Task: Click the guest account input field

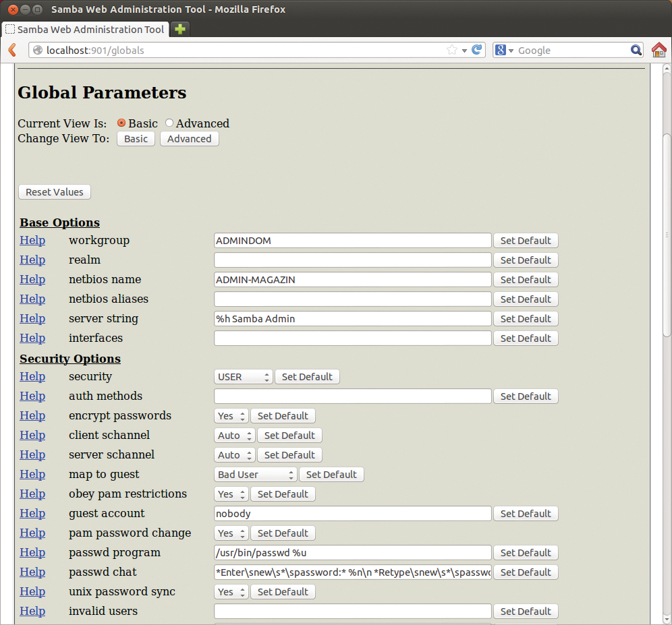Action: pos(353,514)
